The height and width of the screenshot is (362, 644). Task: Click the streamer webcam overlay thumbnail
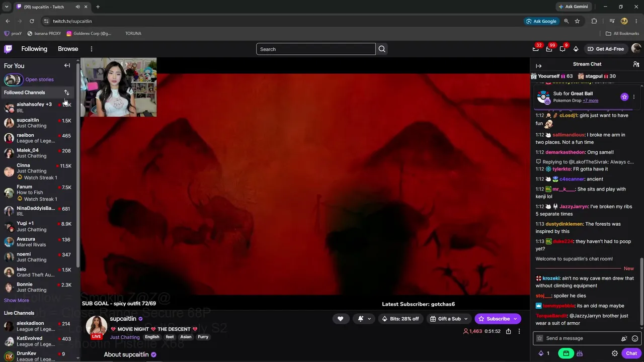pos(119,87)
